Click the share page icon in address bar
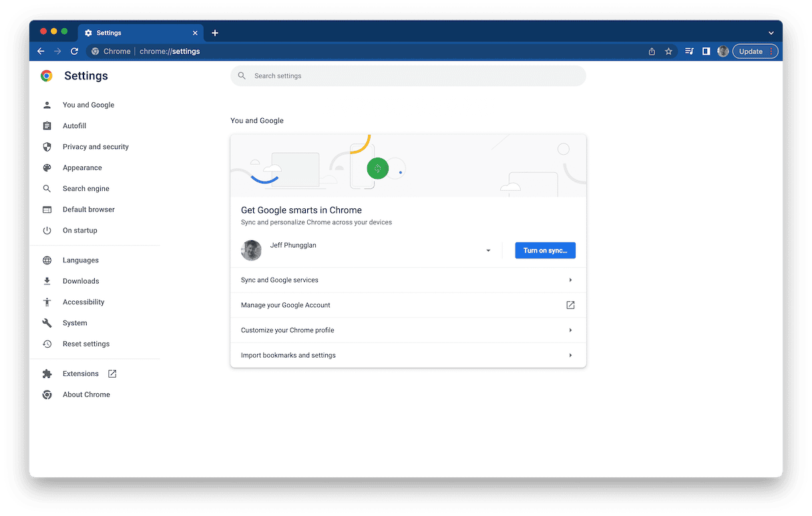Image resolution: width=812 pixels, height=516 pixels. 652,51
